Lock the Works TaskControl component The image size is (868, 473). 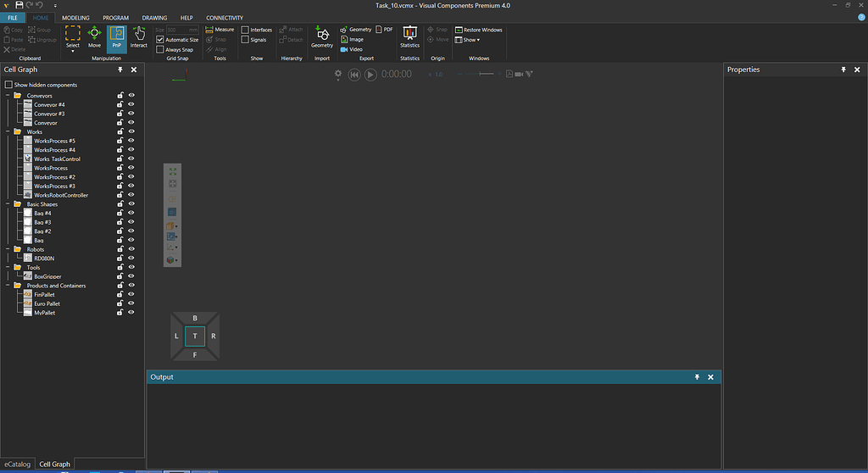[120, 159]
